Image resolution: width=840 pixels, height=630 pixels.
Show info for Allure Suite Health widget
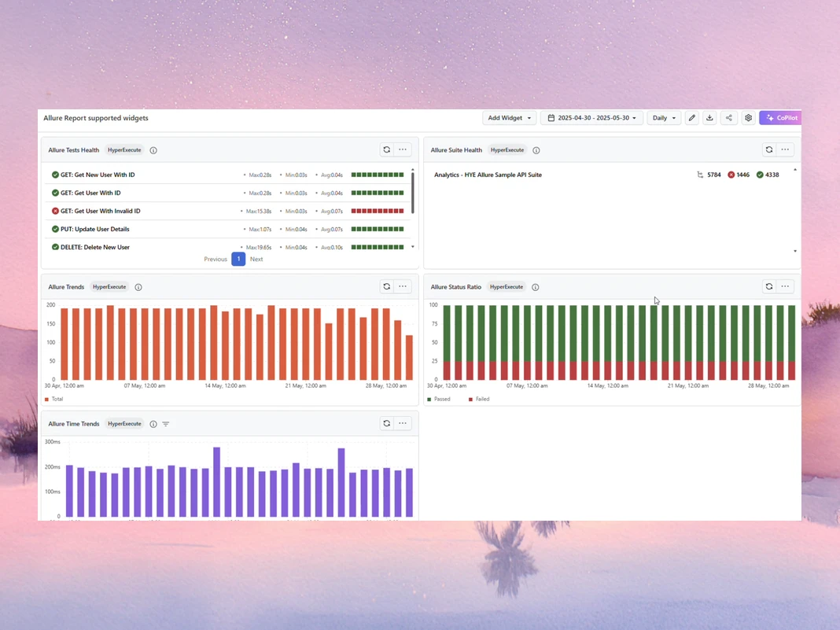[536, 150]
